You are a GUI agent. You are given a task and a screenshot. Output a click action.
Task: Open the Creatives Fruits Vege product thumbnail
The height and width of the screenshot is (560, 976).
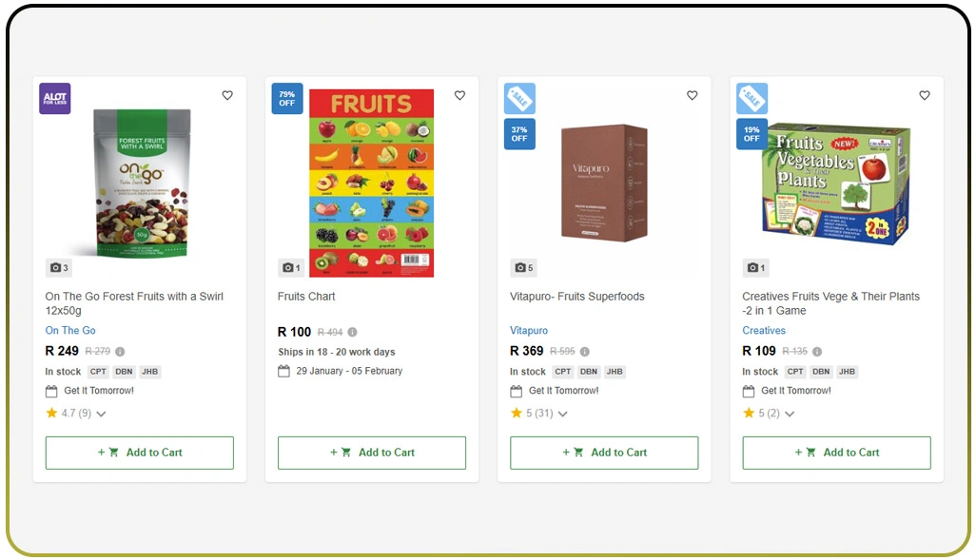(835, 181)
